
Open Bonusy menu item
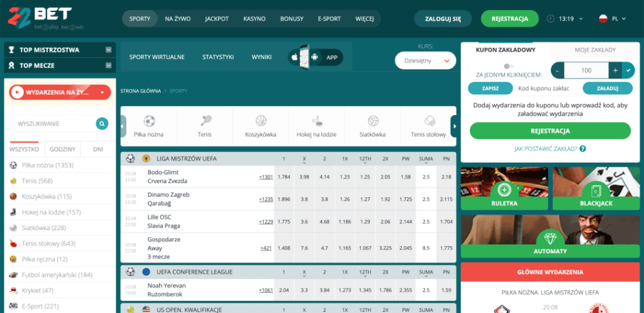point(292,18)
